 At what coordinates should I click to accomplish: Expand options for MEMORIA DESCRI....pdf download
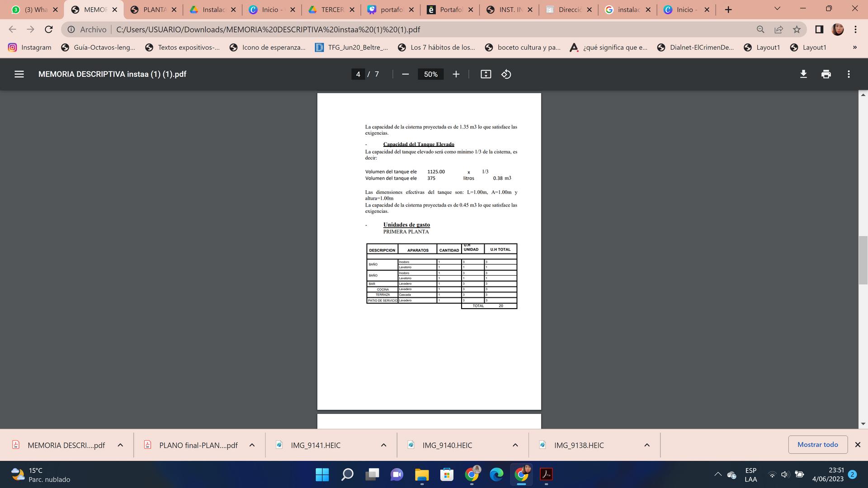tap(120, 445)
